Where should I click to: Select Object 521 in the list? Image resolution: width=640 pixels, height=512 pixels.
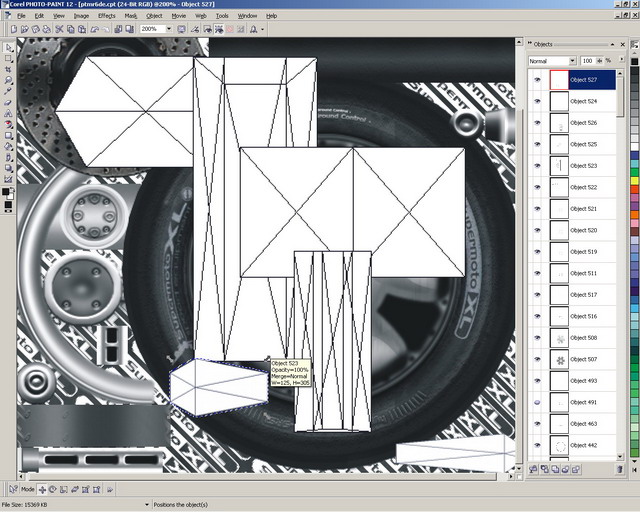(584, 209)
